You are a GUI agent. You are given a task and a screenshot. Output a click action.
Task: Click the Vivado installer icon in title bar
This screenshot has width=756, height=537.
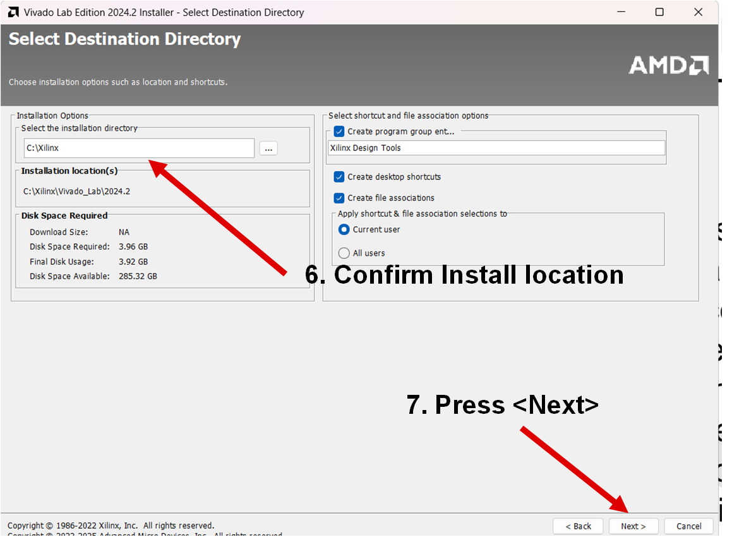click(13, 12)
